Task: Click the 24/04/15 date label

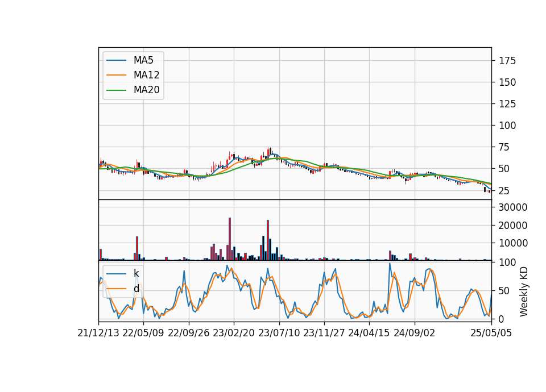Action: pyautogui.click(x=369, y=333)
